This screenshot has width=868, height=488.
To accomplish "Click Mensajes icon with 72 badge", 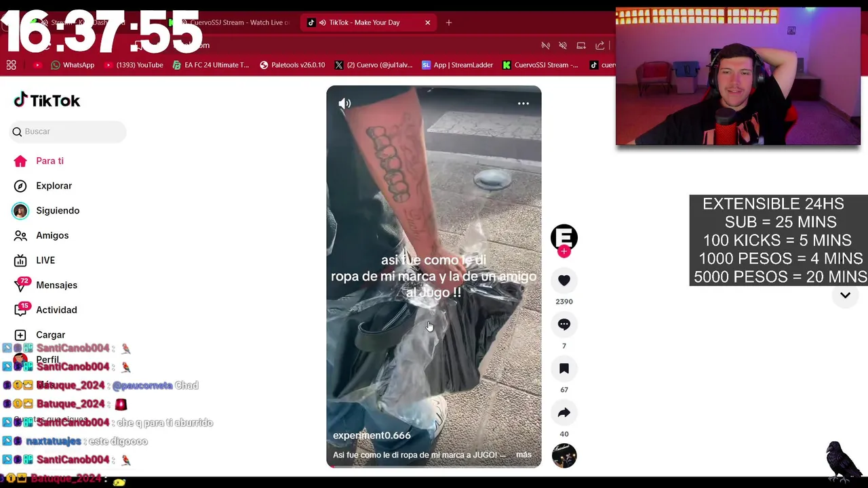I will (x=21, y=285).
